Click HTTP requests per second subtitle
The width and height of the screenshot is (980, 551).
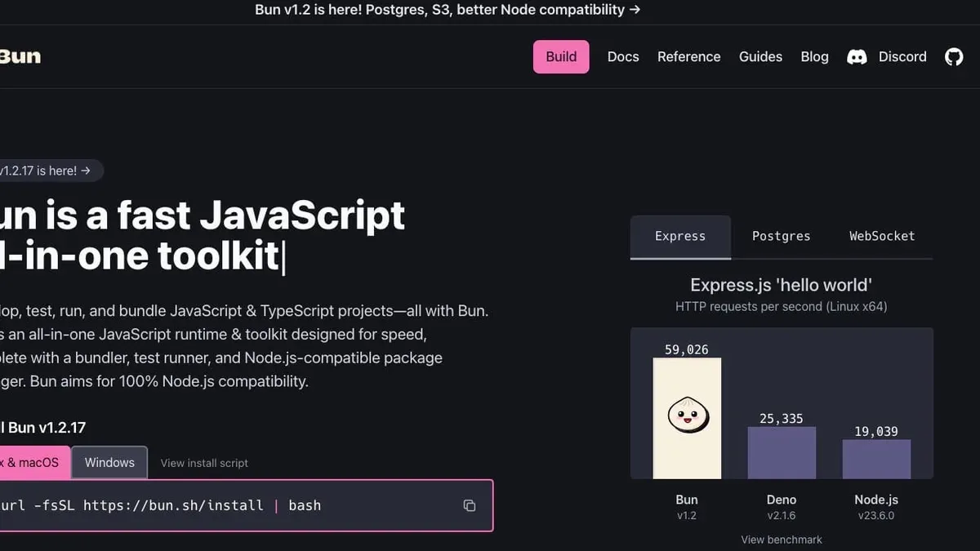pyautogui.click(x=782, y=307)
